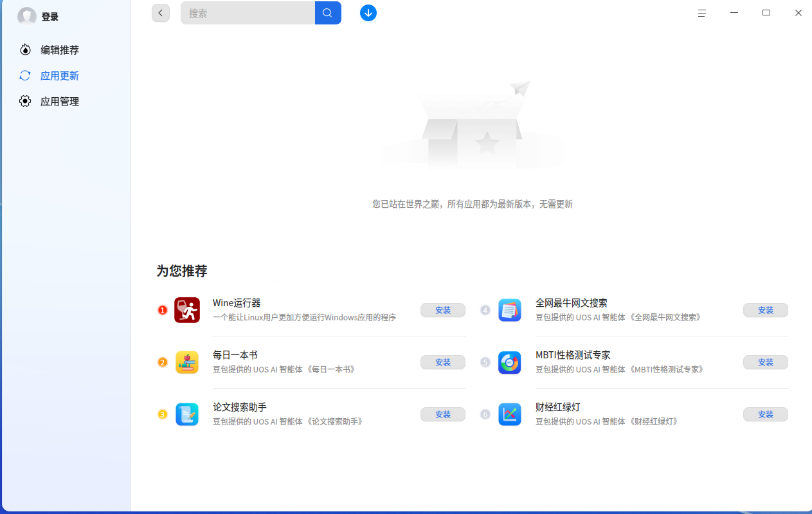Open the 财经红绿灯 title
Viewport: 812px width, 514px height.
558,407
